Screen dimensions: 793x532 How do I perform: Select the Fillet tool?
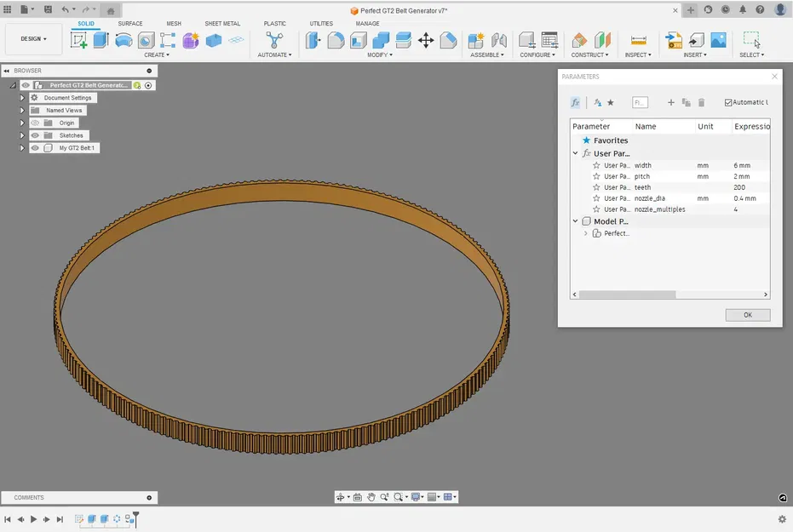point(336,40)
